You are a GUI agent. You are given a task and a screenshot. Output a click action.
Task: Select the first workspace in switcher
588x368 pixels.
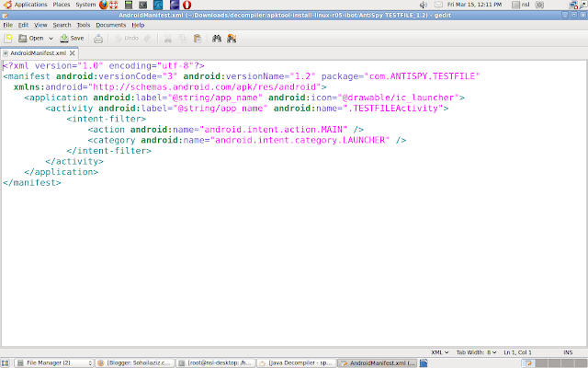point(528,362)
